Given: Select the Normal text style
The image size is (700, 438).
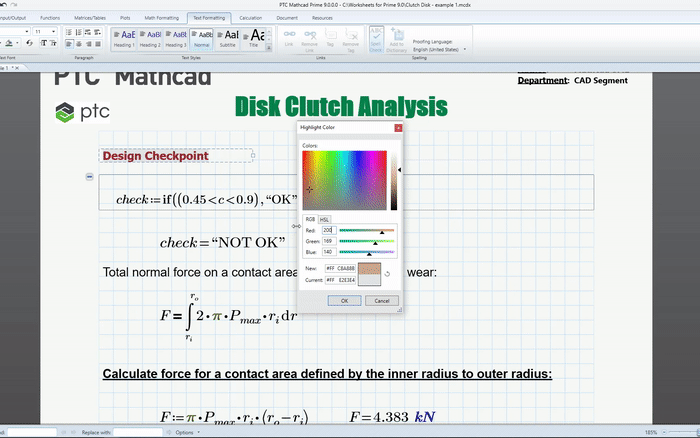Looking at the screenshot, I should click(201, 39).
